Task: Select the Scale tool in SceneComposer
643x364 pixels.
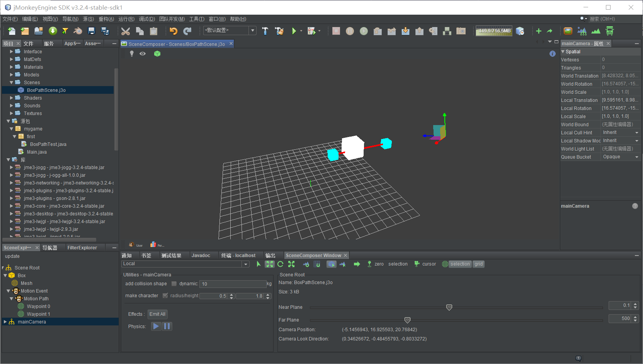Action: pos(291,264)
